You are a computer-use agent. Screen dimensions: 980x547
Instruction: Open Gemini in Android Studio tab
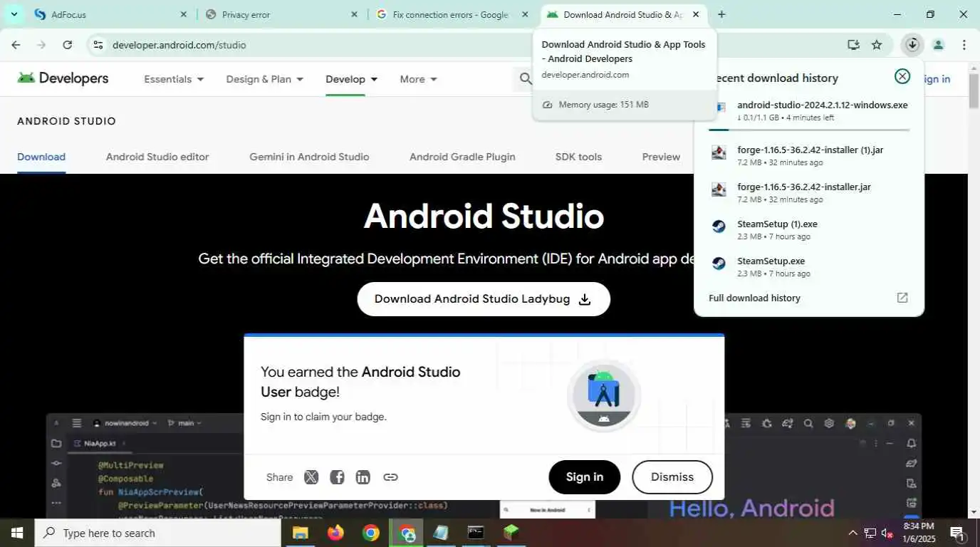tap(309, 157)
